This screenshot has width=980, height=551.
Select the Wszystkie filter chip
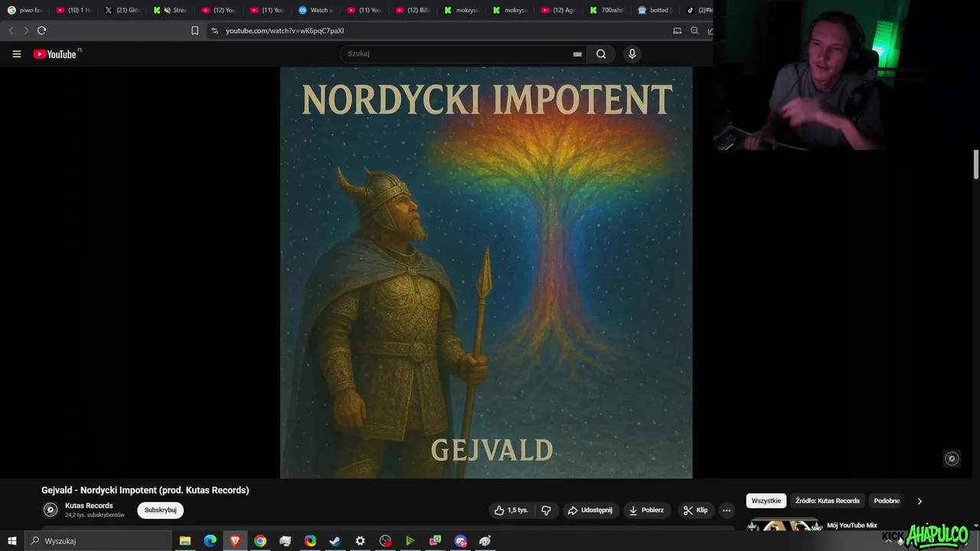tap(766, 500)
